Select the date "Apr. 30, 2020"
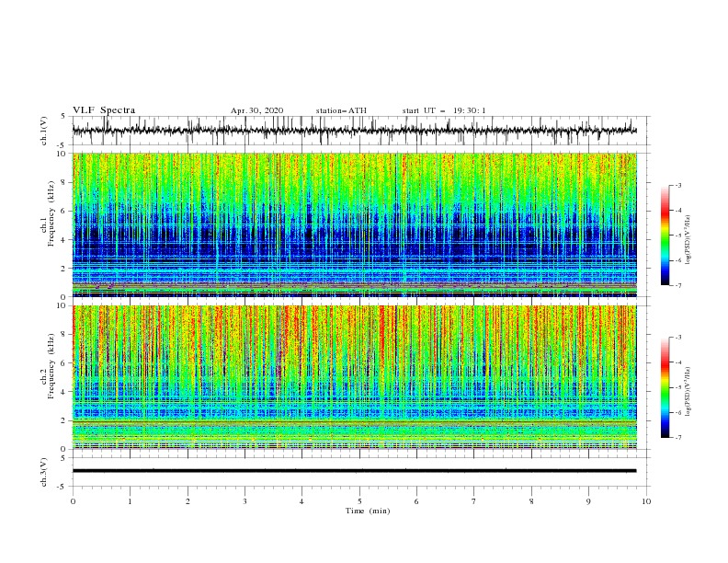The image size is (728, 563). coord(256,110)
